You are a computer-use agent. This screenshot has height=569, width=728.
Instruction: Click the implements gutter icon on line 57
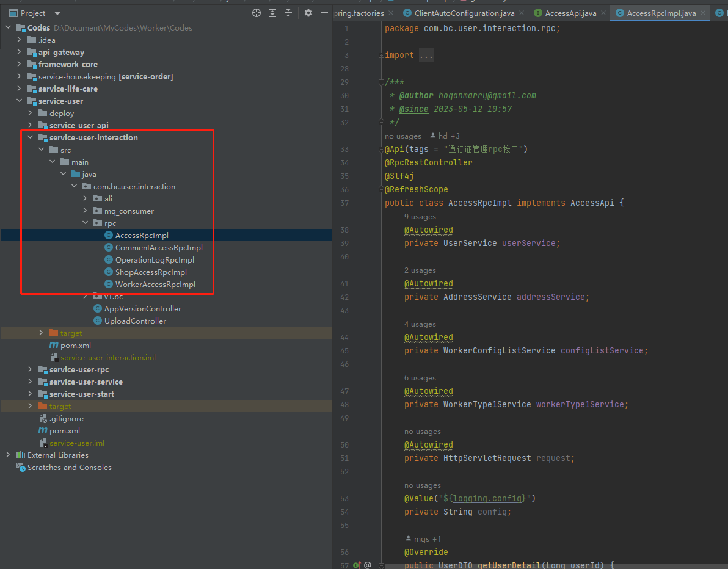point(357,565)
